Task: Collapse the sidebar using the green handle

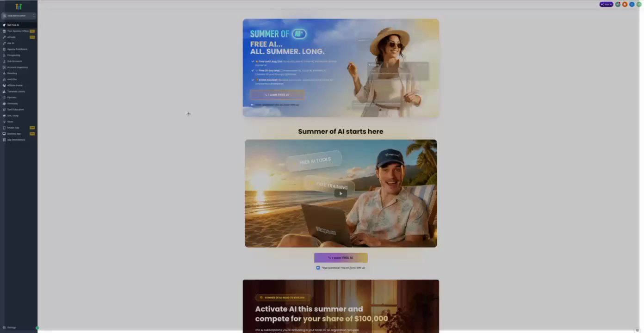Action: point(37,328)
